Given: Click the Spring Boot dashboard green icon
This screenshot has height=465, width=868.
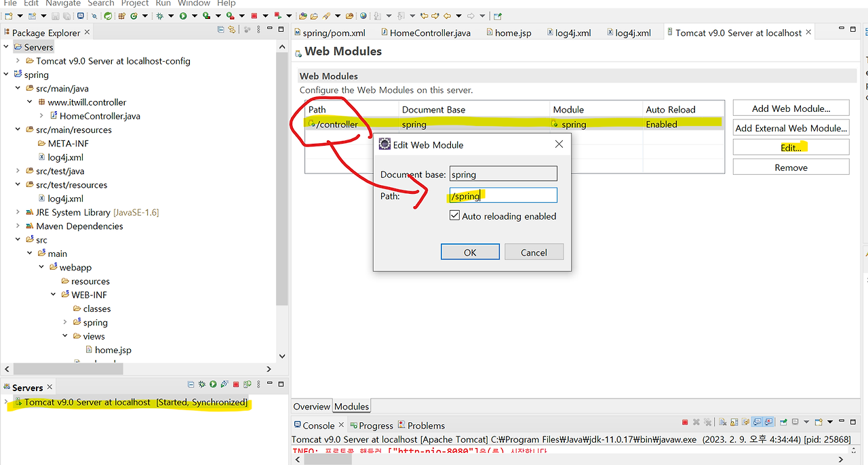Looking at the screenshot, I should [108, 16].
